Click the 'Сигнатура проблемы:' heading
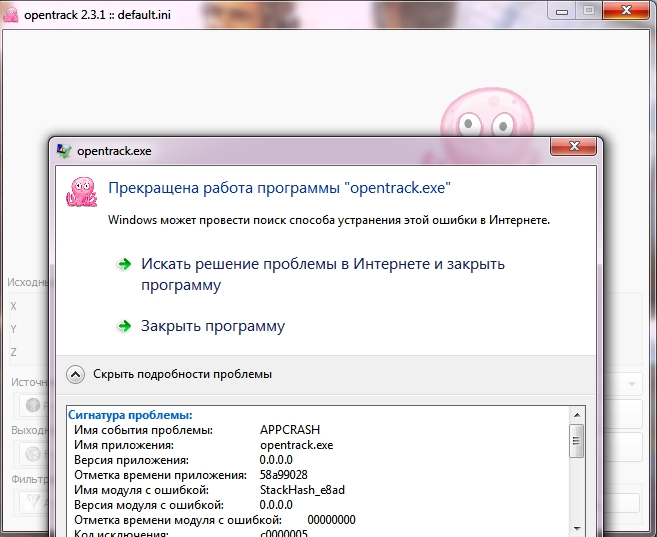 pos(130,415)
